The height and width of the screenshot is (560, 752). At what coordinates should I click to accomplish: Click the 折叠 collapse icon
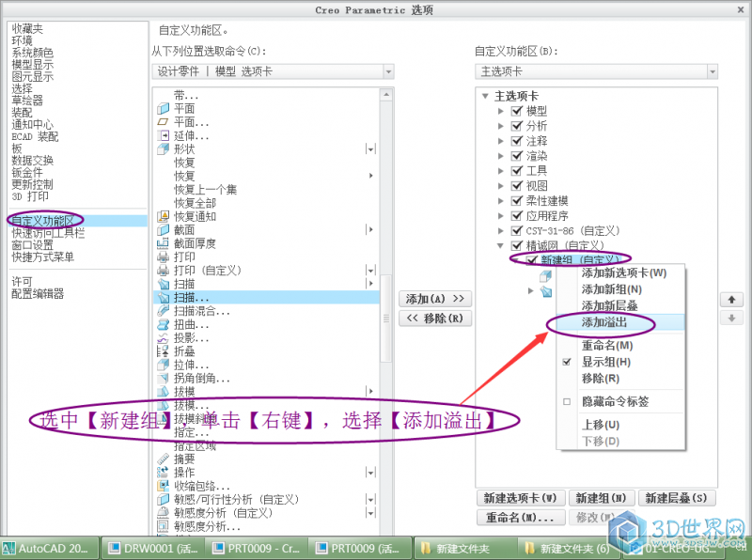click(163, 351)
